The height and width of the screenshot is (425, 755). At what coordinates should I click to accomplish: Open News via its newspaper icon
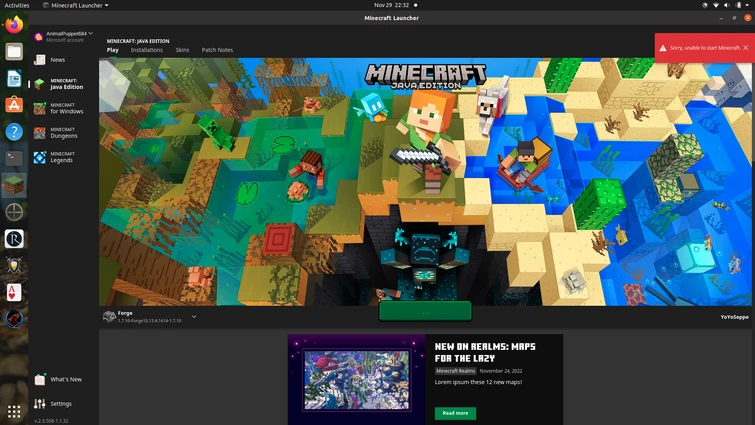point(39,60)
